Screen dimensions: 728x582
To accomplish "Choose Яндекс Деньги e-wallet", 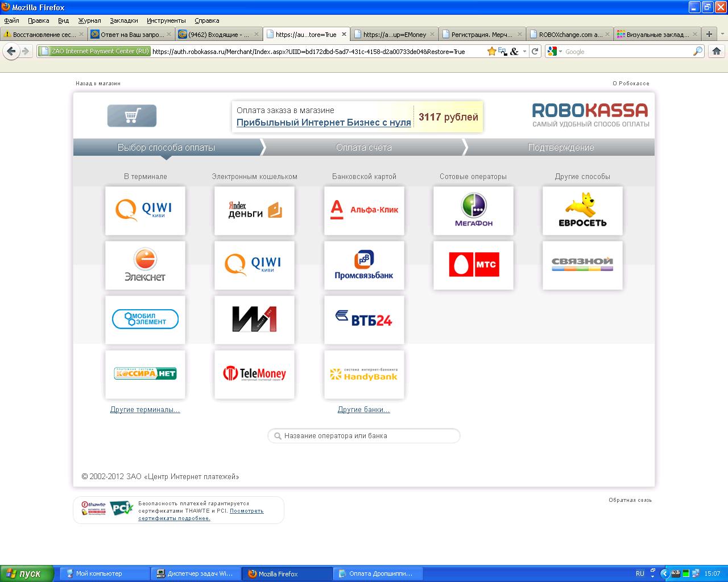I will (x=254, y=210).
